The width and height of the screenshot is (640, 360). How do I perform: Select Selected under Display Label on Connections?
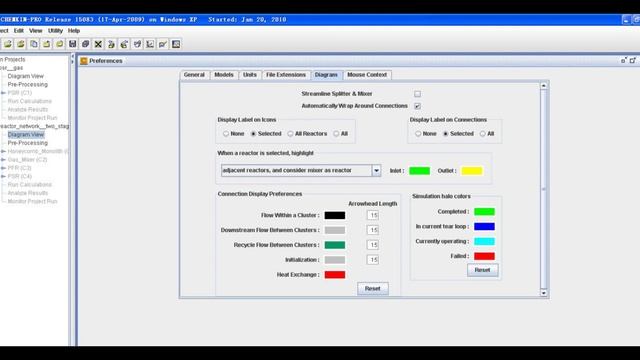point(446,133)
